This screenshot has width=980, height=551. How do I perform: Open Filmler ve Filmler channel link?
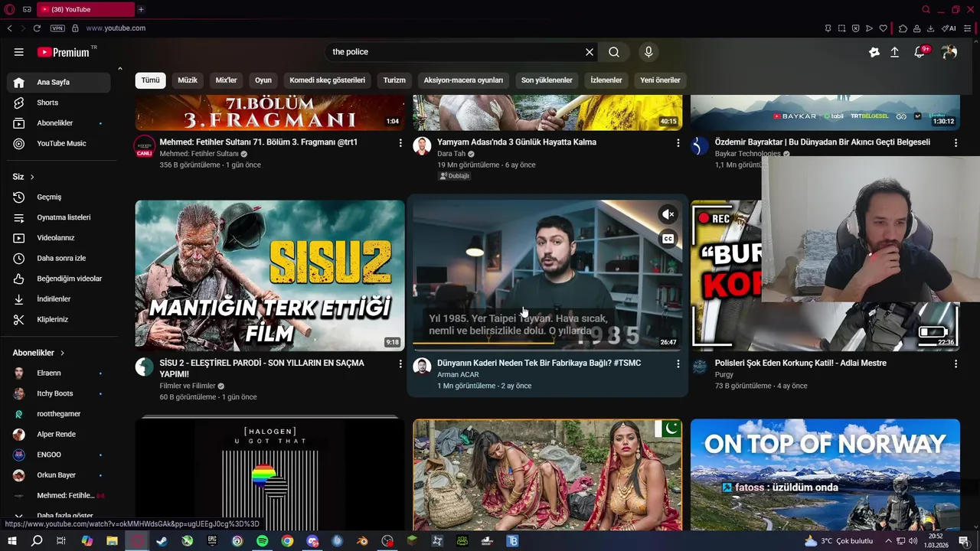[x=188, y=386]
